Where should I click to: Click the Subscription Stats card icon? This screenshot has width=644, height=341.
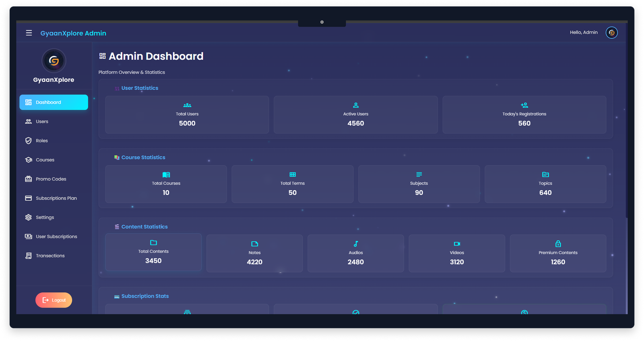[117, 296]
